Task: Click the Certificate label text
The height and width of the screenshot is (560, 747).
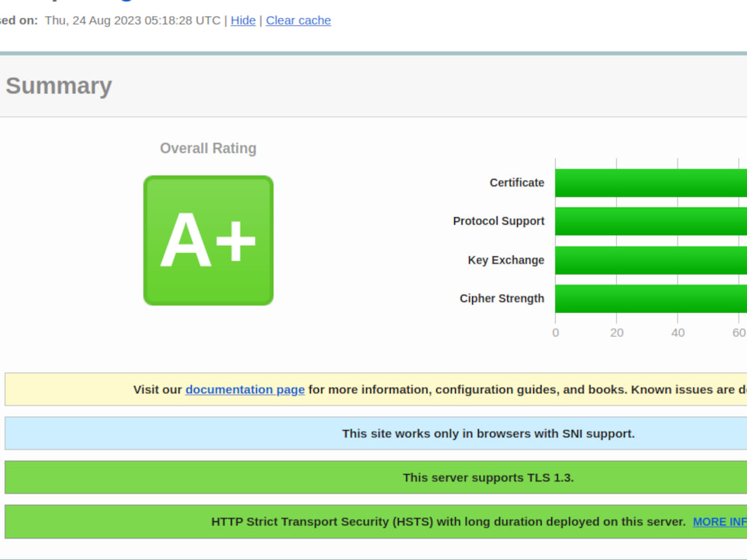Action: [x=517, y=182]
